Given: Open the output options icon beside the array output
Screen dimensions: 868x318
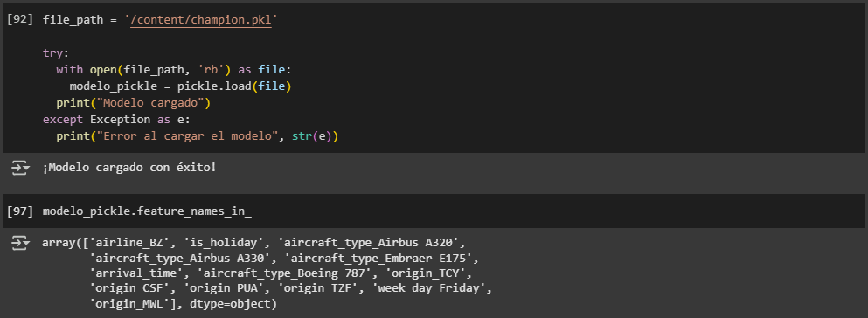Looking at the screenshot, I should click(x=20, y=243).
